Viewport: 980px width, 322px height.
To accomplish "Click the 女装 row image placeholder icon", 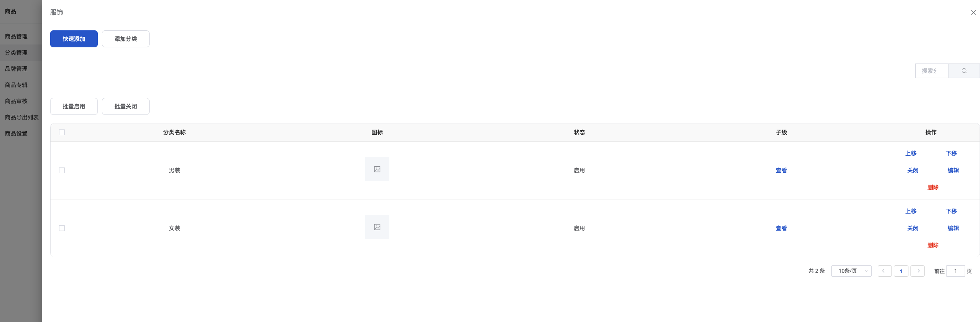I will 377,227.
